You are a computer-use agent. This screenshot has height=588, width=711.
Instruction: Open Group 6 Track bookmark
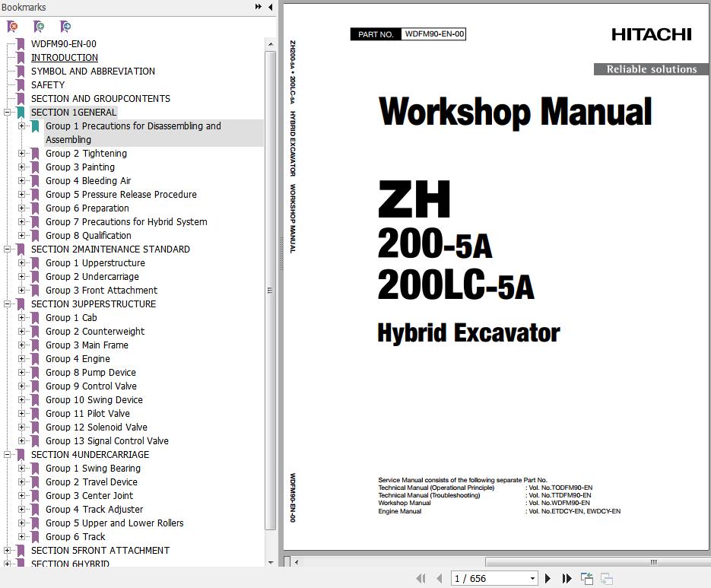tap(75, 537)
